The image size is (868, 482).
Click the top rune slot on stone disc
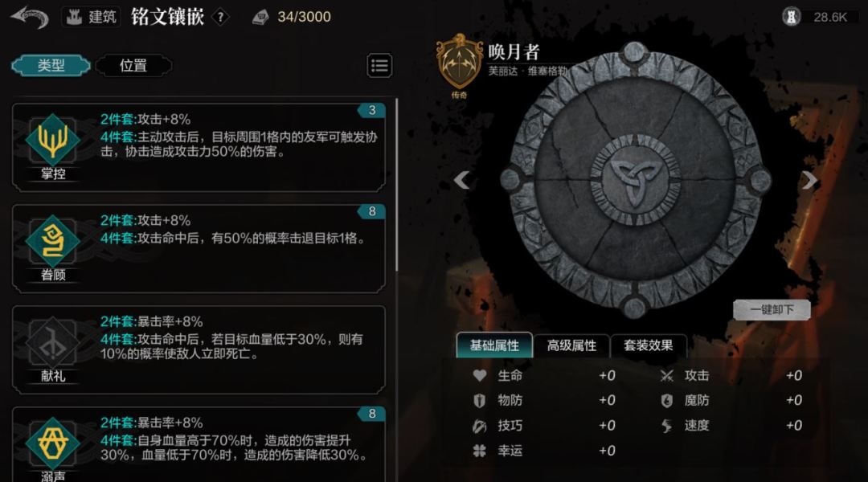[x=634, y=54]
